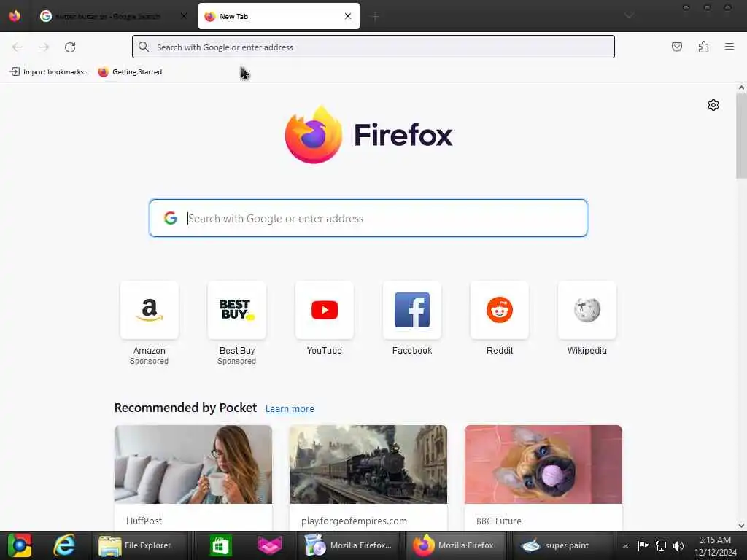Click the page vertical scrollbar thumb

point(741,136)
